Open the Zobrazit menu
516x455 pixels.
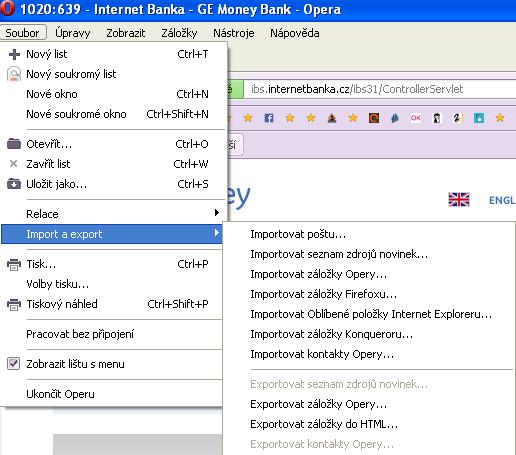[x=126, y=33]
